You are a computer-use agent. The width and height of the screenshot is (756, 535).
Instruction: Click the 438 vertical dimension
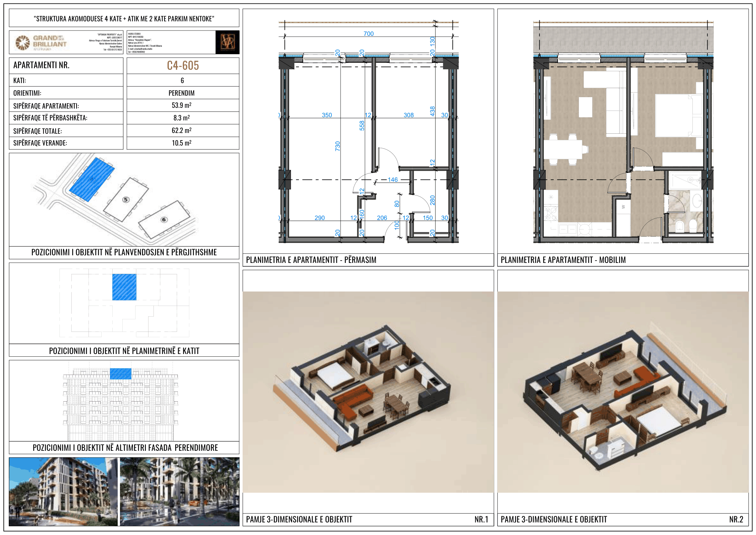click(432, 111)
